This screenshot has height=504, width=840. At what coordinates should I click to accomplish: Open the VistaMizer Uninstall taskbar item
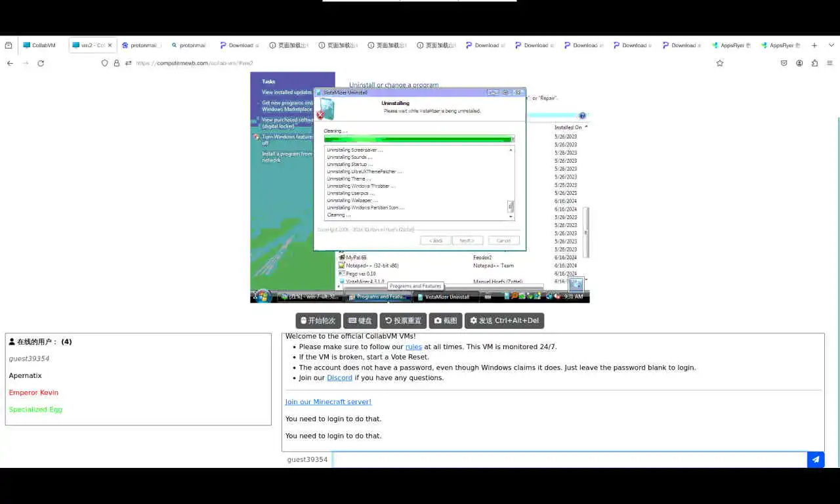445,297
